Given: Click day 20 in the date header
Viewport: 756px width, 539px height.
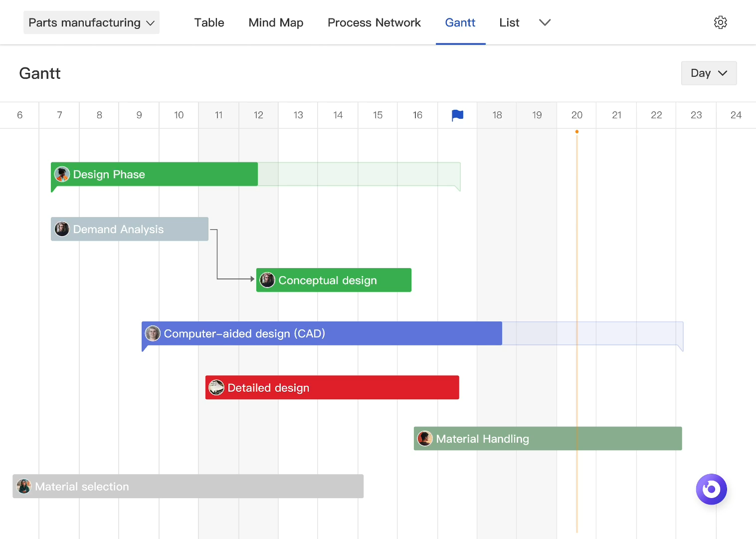Looking at the screenshot, I should pyautogui.click(x=576, y=115).
